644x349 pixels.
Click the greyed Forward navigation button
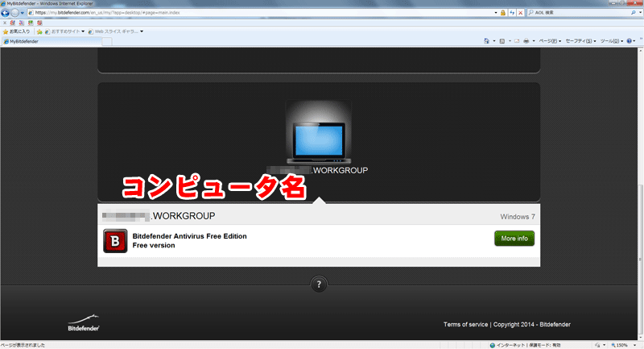(x=14, y=13)
